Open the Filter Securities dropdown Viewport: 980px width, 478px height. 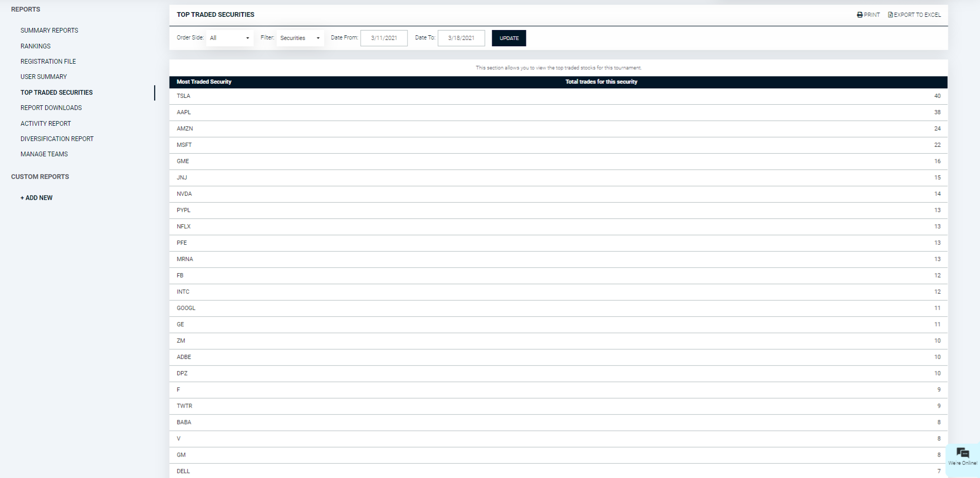click(x=300, y=38)
